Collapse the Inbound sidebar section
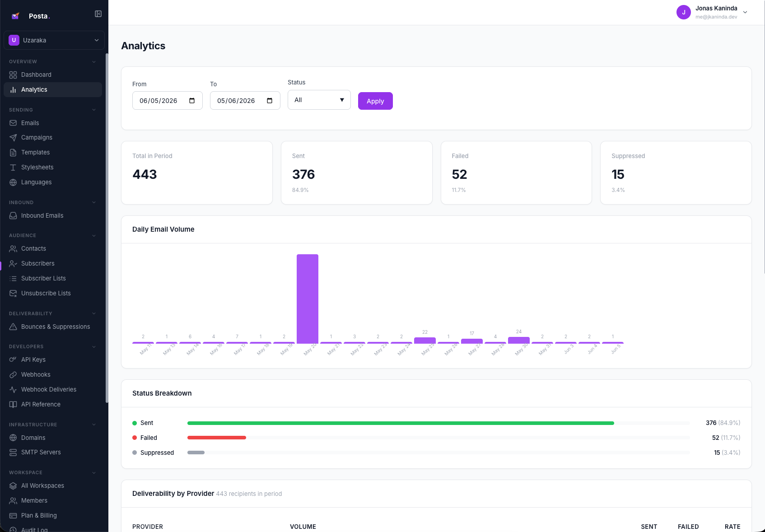765x532 pixels. 94,202
